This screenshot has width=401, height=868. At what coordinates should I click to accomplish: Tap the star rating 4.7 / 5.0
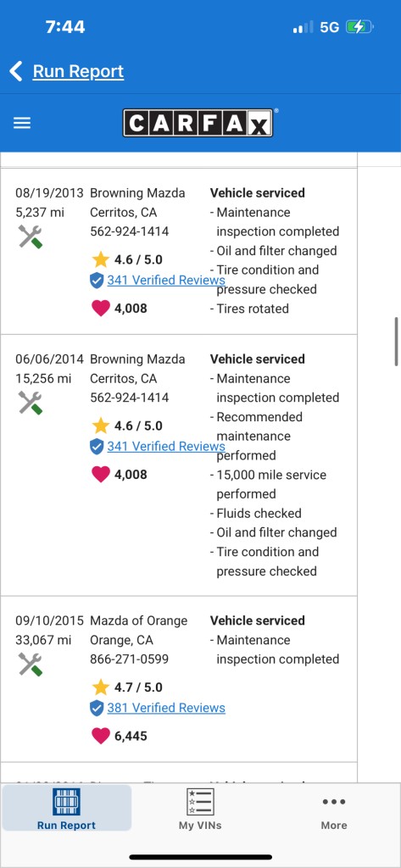tap(127, 687)
